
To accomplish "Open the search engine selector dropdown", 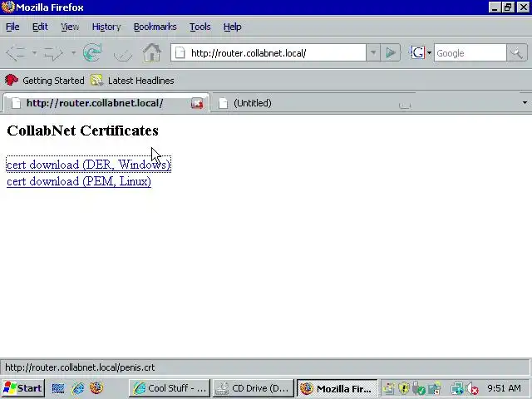I will click(429, 53).
